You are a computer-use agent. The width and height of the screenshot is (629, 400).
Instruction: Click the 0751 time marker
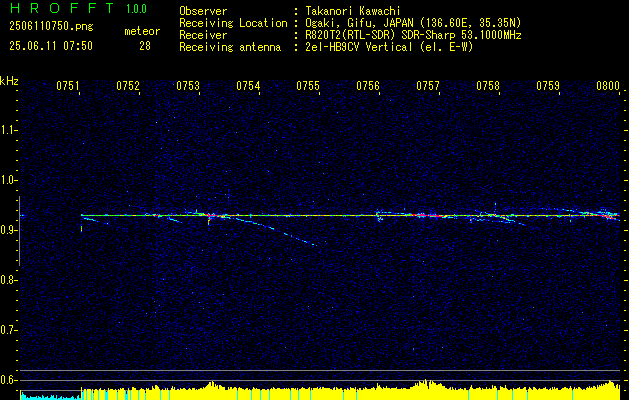click(68, 86)
